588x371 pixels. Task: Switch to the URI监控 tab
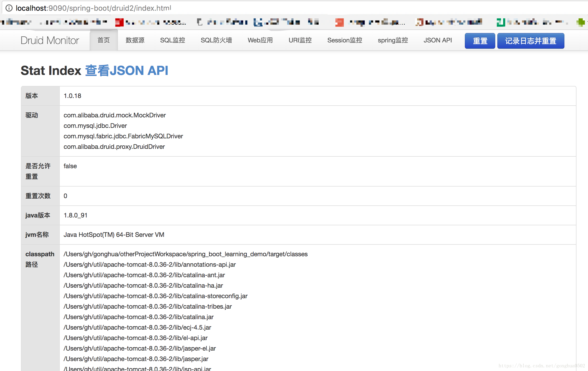(300, 40)
